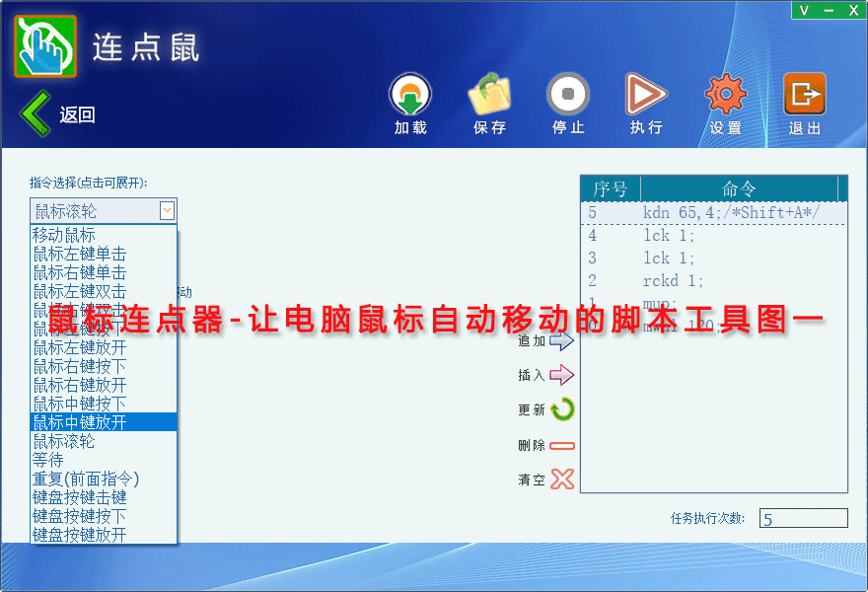Click the 任务执行次数 input field
The image size is (868, 592).
click(803, 518)
